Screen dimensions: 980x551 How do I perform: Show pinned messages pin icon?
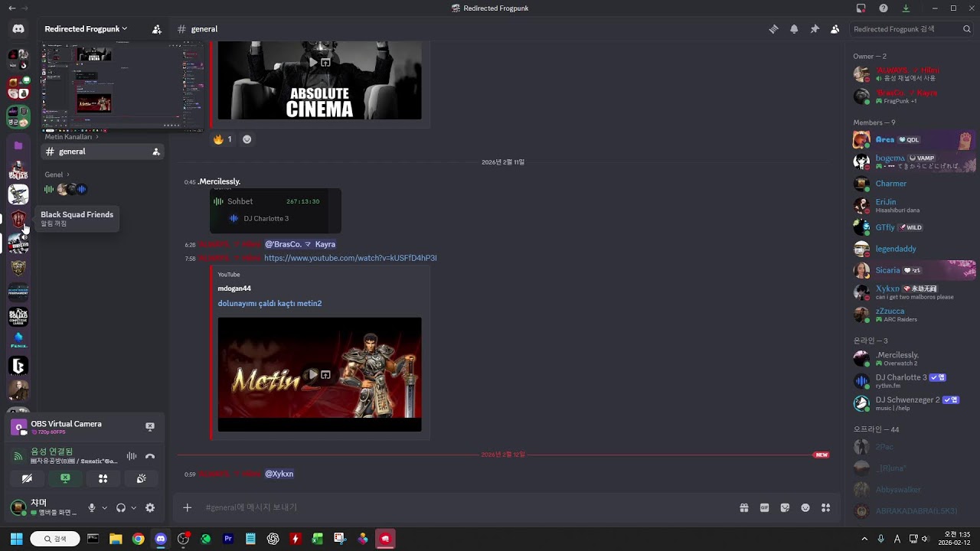[815, 29]
